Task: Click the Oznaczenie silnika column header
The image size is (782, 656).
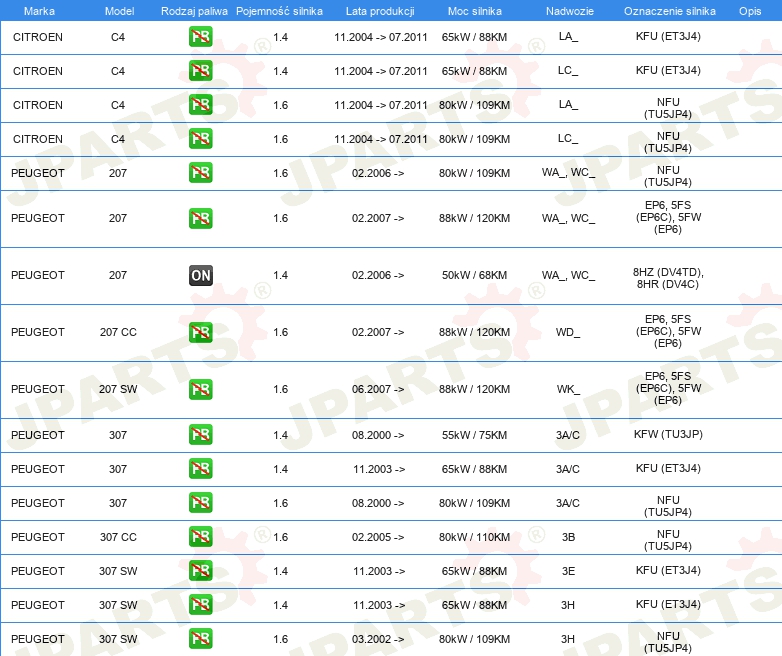Action: click(x=669, y=11)
